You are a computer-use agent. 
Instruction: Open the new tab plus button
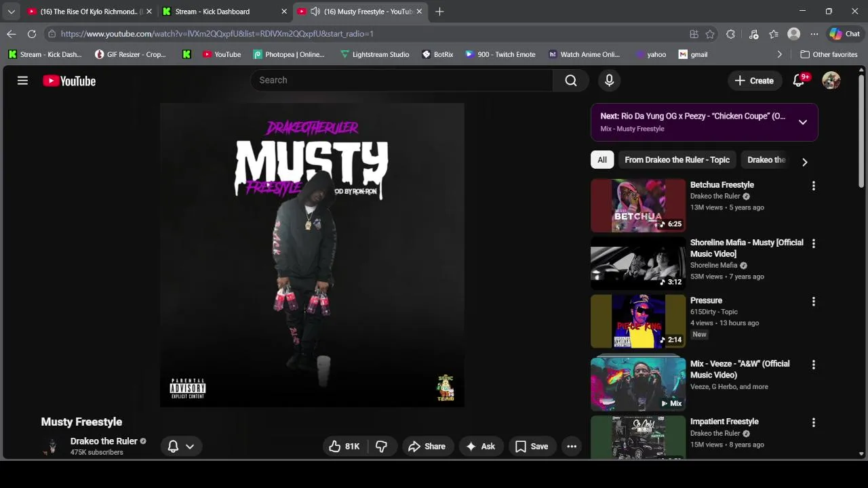pos(439,12)
